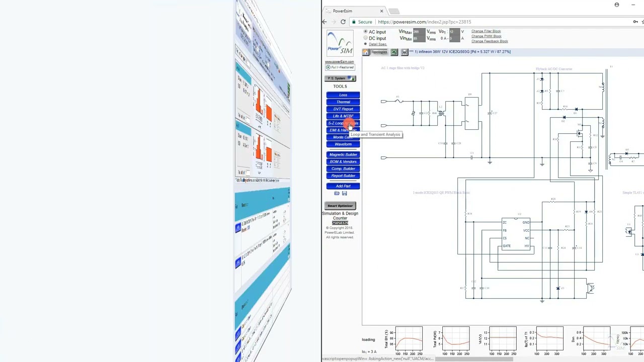
Task: Click the Change Filter Block link
Action: (486, 31)
